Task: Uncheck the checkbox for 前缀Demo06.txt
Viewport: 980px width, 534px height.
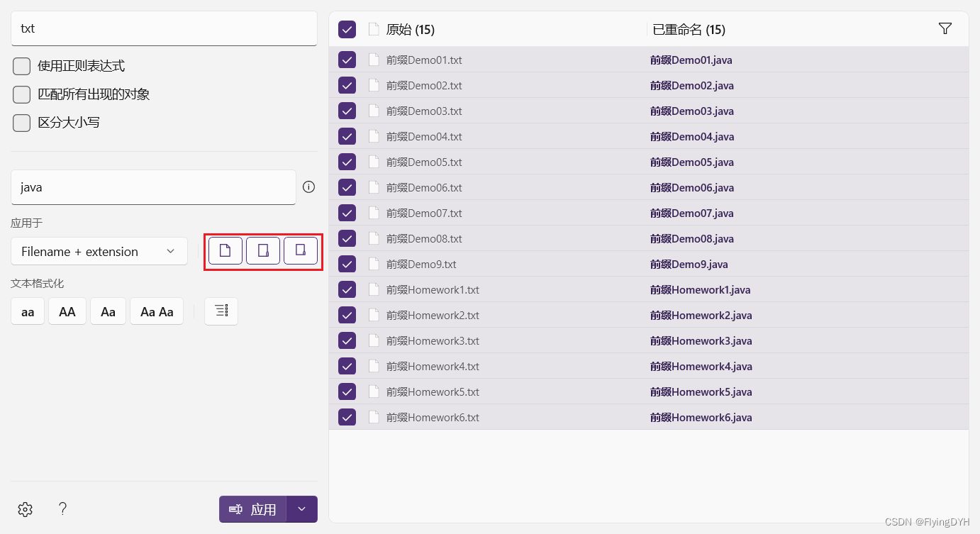Action: (x=347, y=187)
